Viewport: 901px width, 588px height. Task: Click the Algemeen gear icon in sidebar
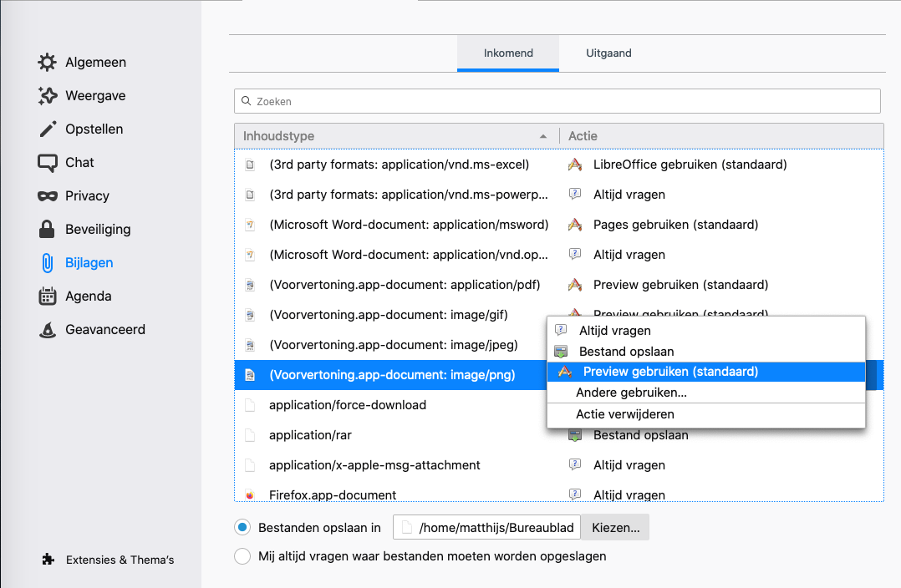tap(48, 63)
